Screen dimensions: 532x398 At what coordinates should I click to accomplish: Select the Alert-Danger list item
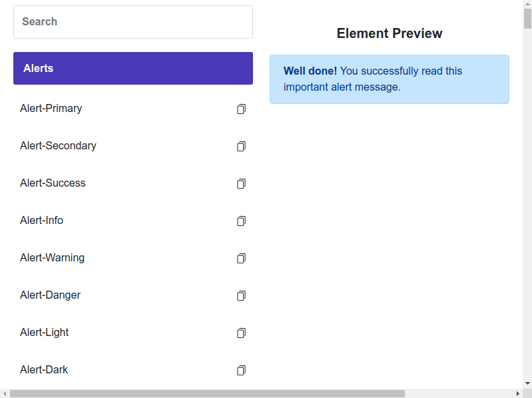pyautogui.click(x=50, y=295)
